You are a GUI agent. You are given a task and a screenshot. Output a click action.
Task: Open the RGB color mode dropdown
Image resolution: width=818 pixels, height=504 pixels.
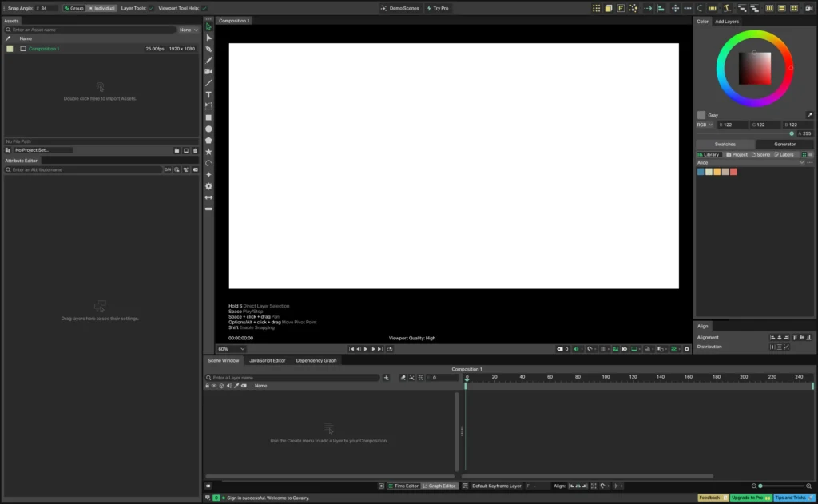click(705, 125)
